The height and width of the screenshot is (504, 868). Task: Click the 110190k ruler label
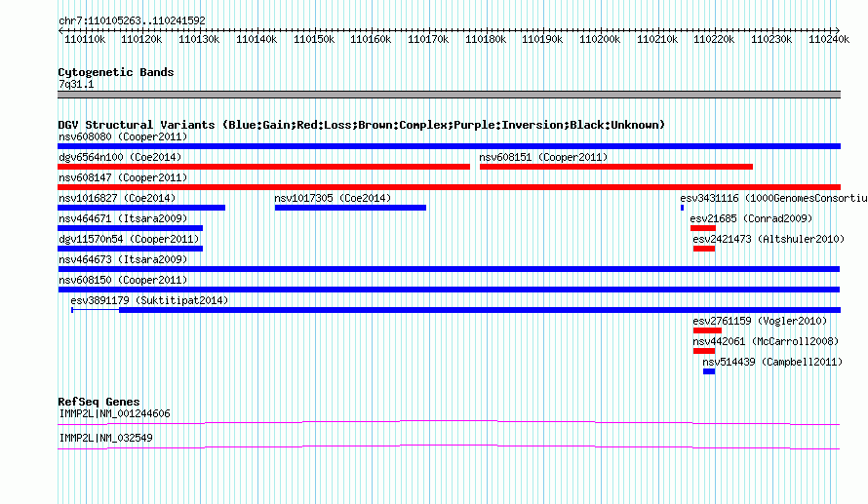(542, 39)
